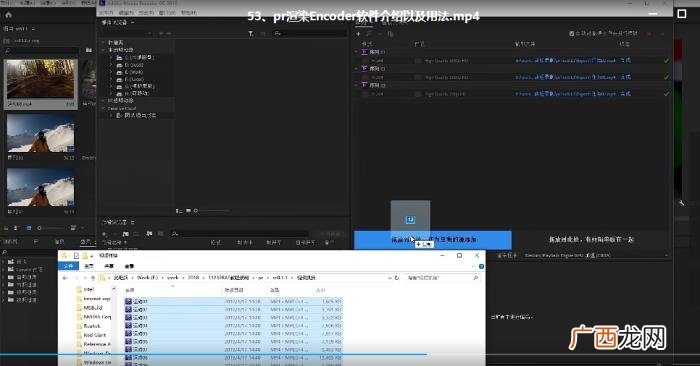
Task: Open the Explorer 查看 ribbon tab
Action: (x=129, y=266)
